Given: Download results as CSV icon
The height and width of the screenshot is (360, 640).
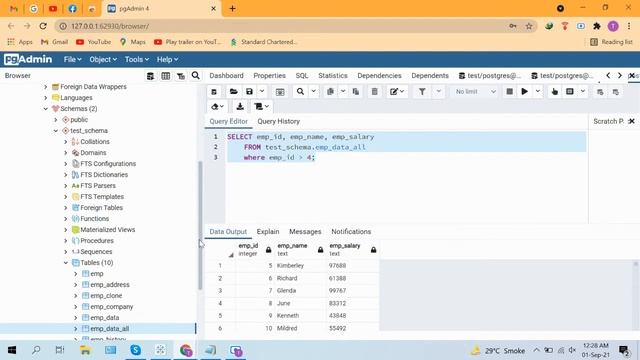Looking at the screenshot, I should click(240, 107).
